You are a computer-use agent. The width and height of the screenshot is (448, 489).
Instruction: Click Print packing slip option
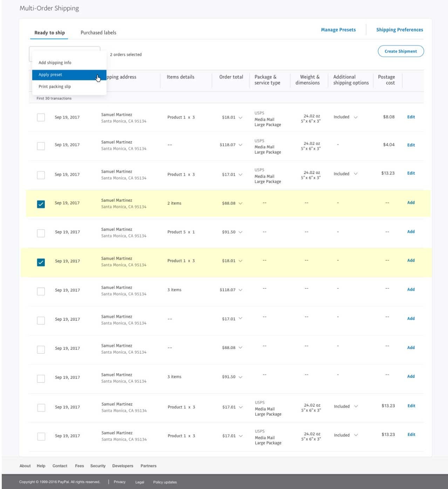pyautogui.click(x=55, y=87)
